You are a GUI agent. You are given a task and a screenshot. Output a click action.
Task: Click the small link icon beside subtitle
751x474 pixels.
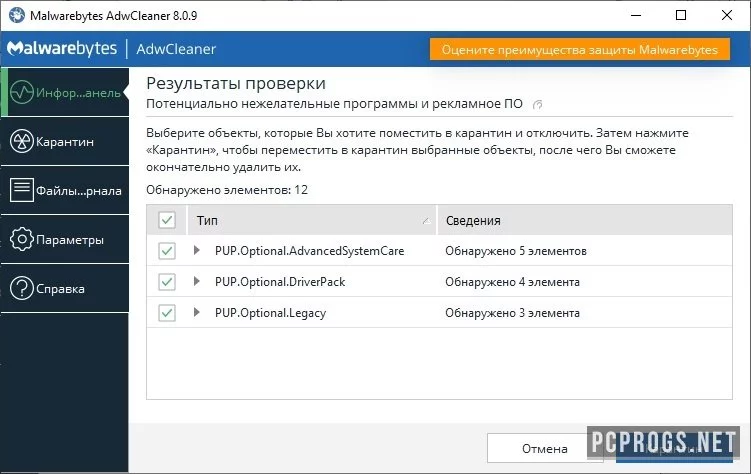pos(537,104)
